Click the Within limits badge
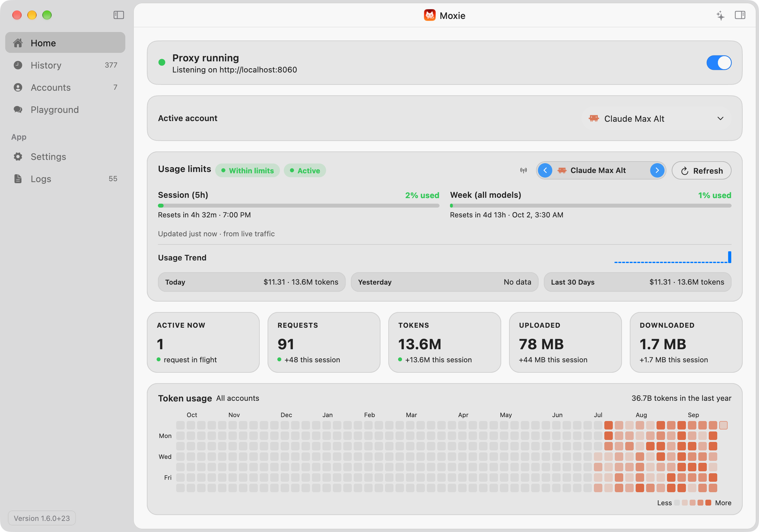The image size is (759, 532). point(247,171)
